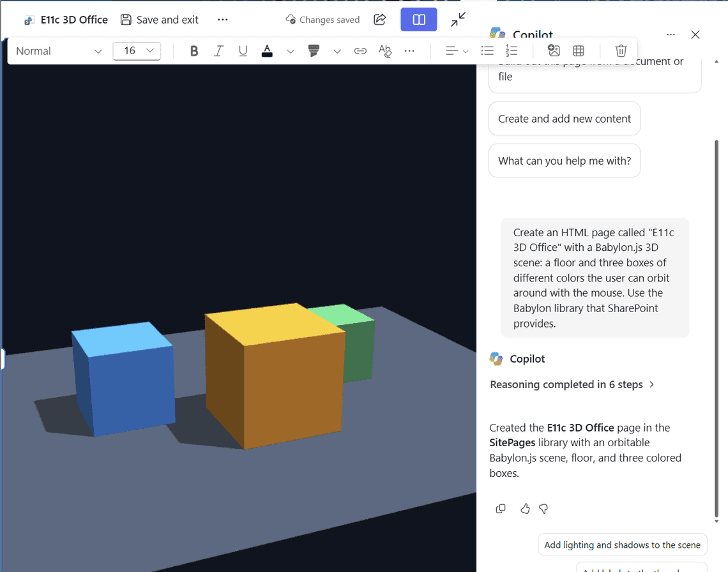This screenshot has height=572, width=728.
Task: Toggle underline formatting
Action: point(243,51)
